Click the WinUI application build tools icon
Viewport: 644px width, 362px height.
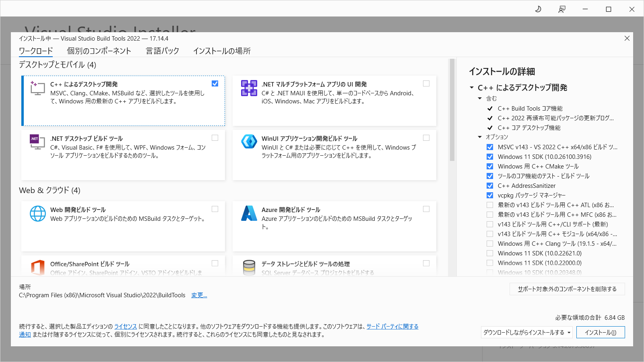249,142
